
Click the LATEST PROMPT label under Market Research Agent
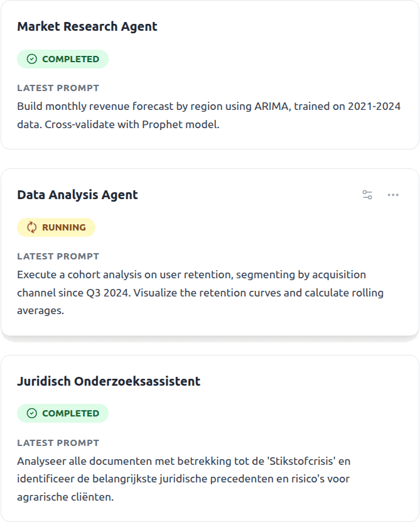[58, 88]
